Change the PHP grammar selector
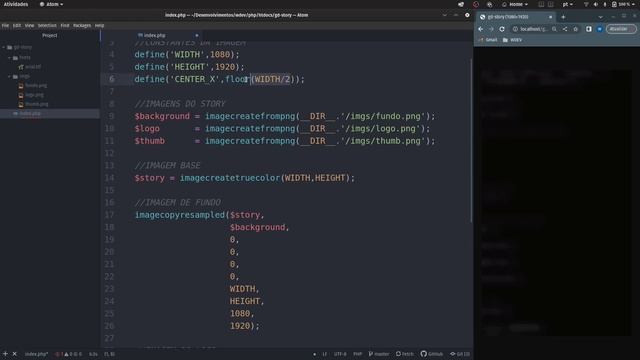This screenshot has height=360, width=640. [358, 354]
